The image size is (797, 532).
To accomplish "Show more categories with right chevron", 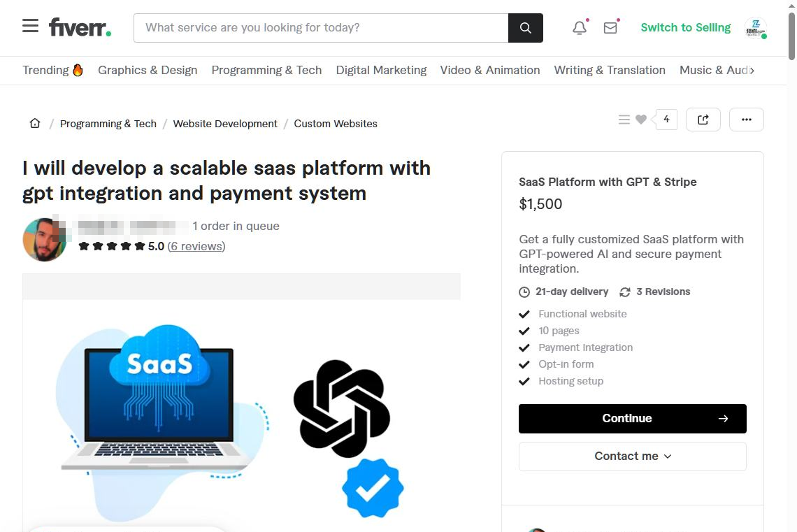I will 752,71.
